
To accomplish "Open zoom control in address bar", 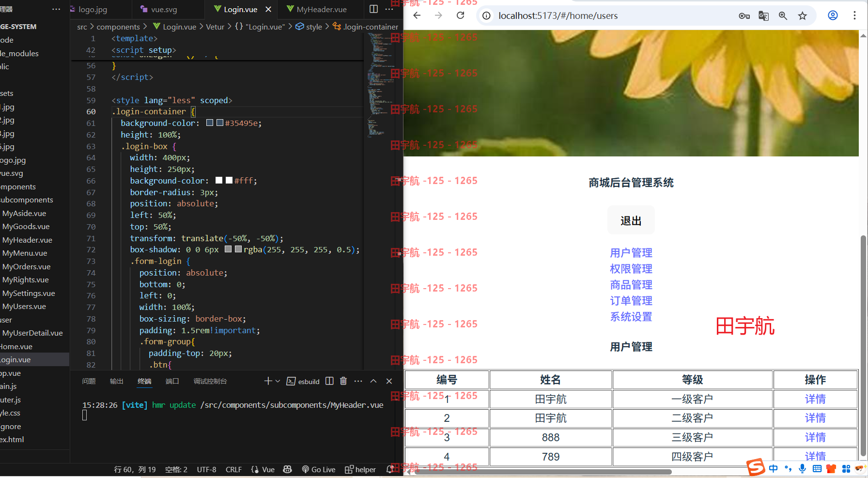I will point(783,16).
